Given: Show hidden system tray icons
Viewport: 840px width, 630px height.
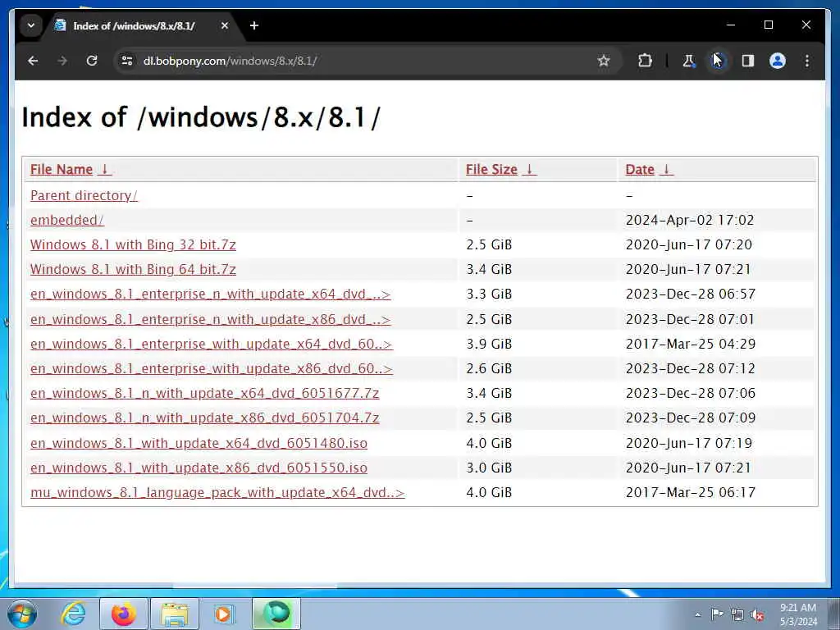Looking at the screenshot, I should click(697, 614).
